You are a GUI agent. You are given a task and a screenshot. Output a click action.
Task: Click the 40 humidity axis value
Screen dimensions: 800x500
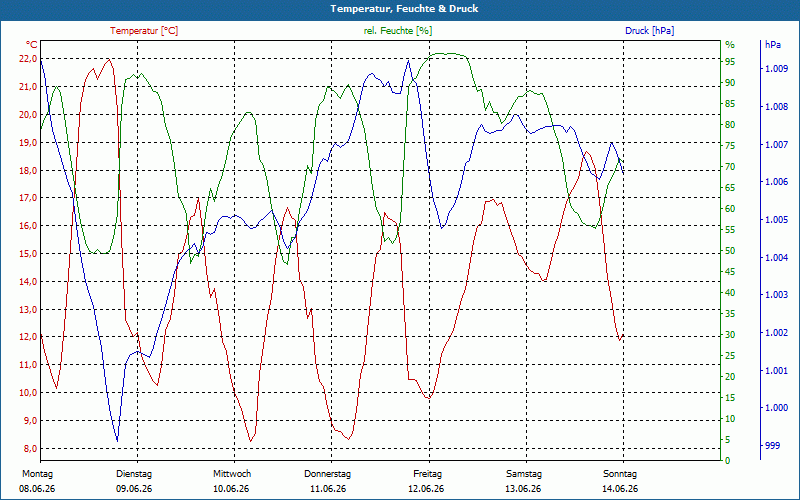click(x=731, y=292)
